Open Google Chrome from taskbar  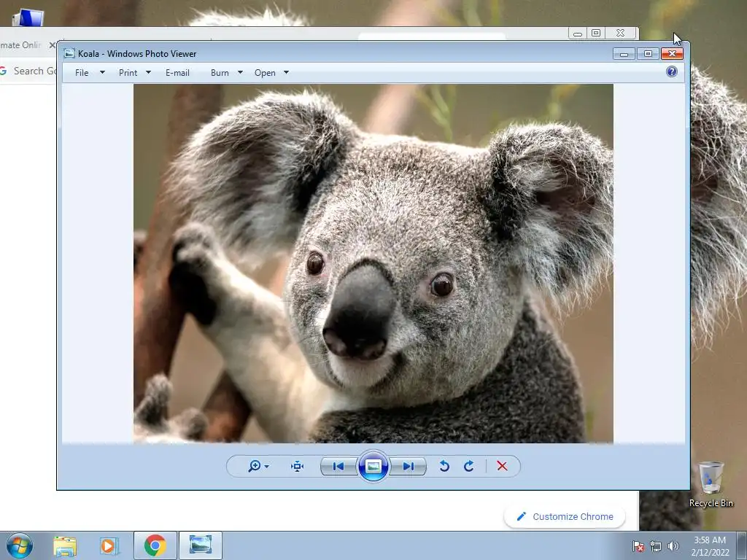click(155, 545)
